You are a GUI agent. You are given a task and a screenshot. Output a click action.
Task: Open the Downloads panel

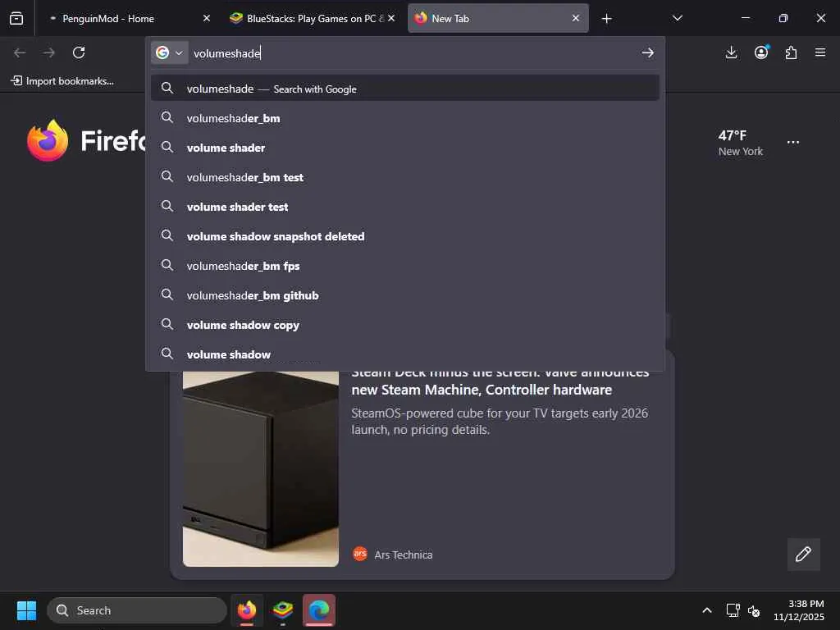[731, 52]
